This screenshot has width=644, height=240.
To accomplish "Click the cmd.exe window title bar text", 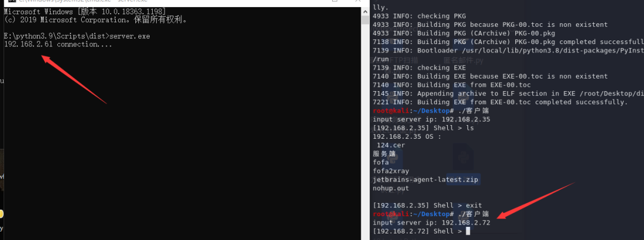I will [83, 1].
